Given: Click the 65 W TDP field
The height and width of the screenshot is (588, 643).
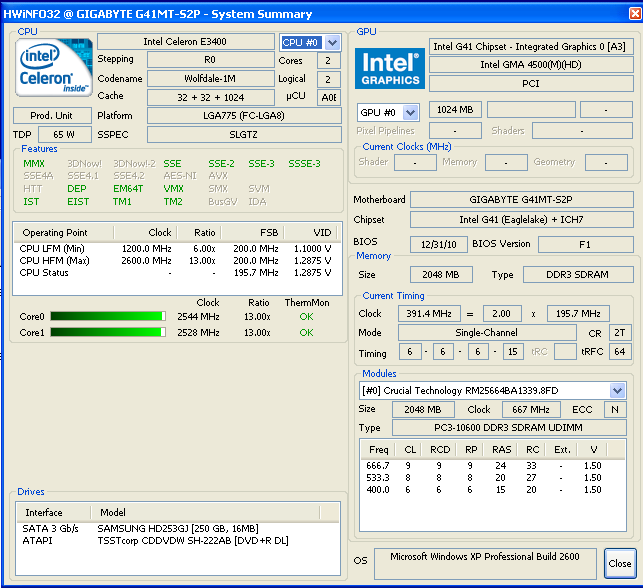Looking at the screenshot, I should pyautogui.click(x=64, y=134).
